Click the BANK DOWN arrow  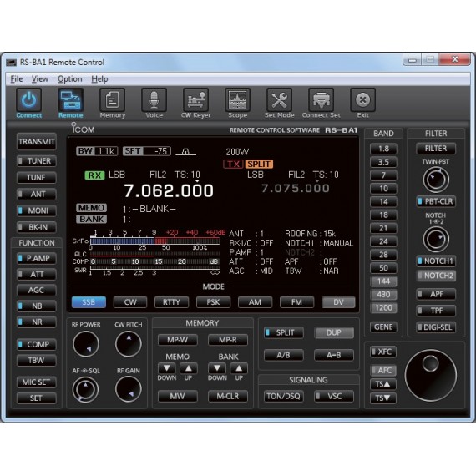click(217, 368)
